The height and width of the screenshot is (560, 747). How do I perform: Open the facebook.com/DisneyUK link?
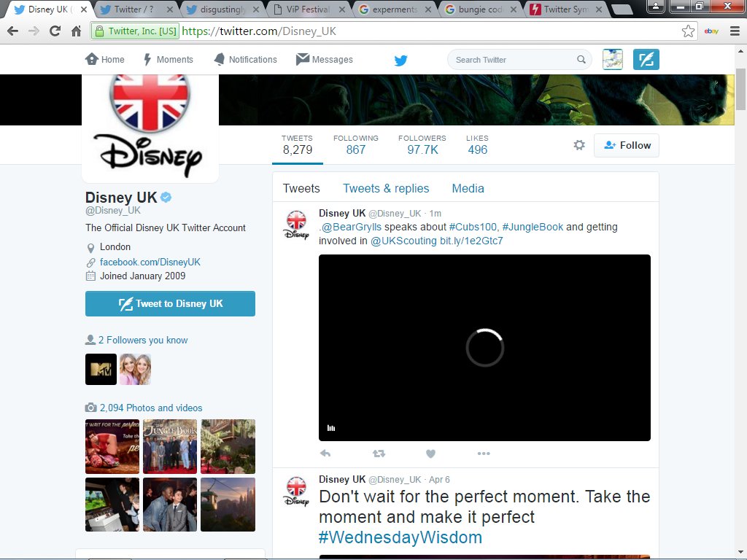(x=150, y=262)
